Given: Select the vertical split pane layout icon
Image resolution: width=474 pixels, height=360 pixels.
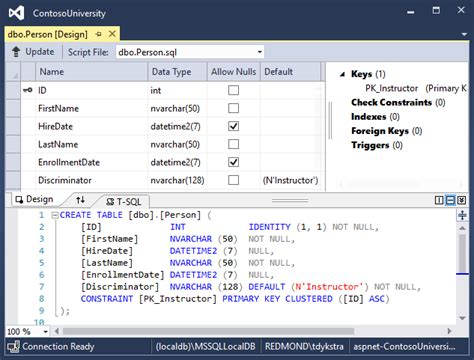Looking at the screenshot, I should 439,200.
